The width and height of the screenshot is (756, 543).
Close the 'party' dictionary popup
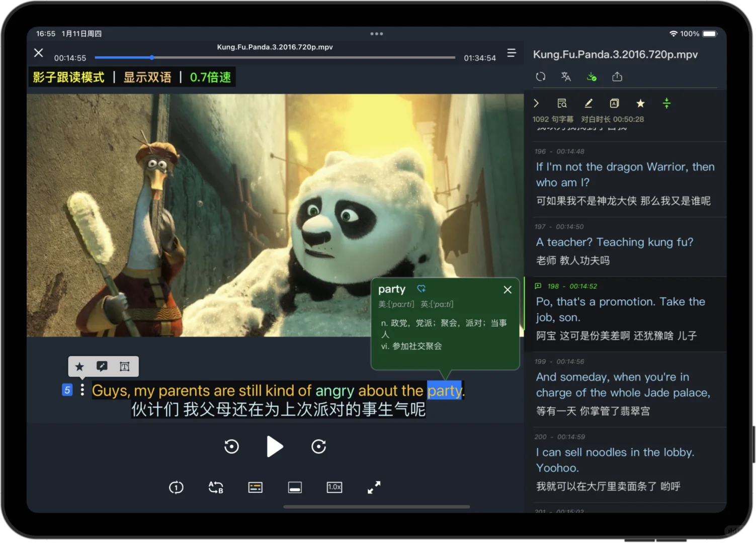tap(508, 290)
